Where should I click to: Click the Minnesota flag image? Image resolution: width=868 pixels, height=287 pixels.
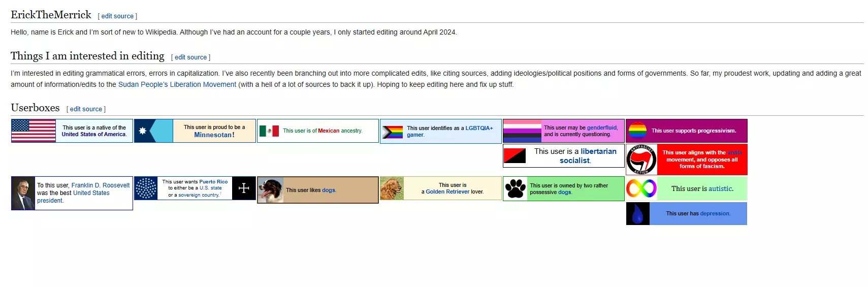pyautogui.click(x=153, y=131)
